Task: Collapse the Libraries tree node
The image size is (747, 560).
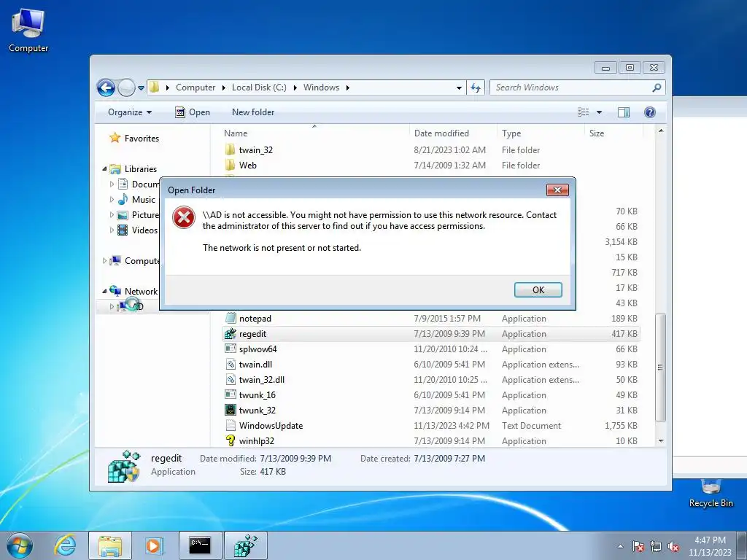Action: pyautogui.click(x=104, y=168)
